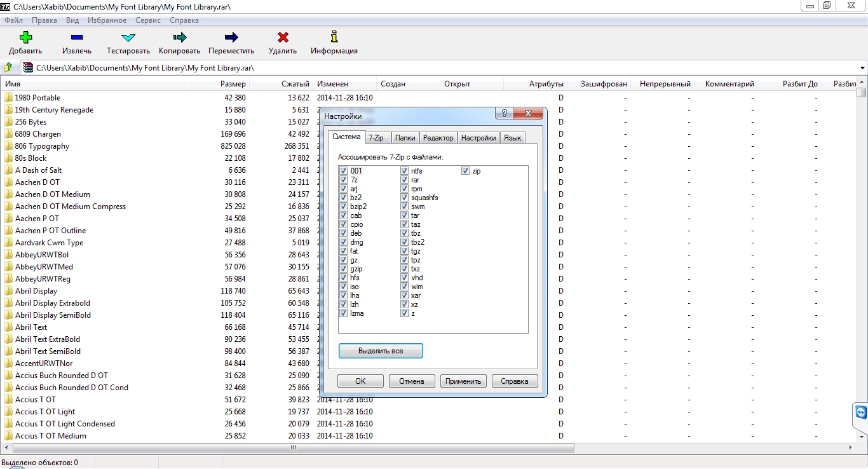Close the Настройки dialog
This screenshot has width=868, height=469.
528,113
